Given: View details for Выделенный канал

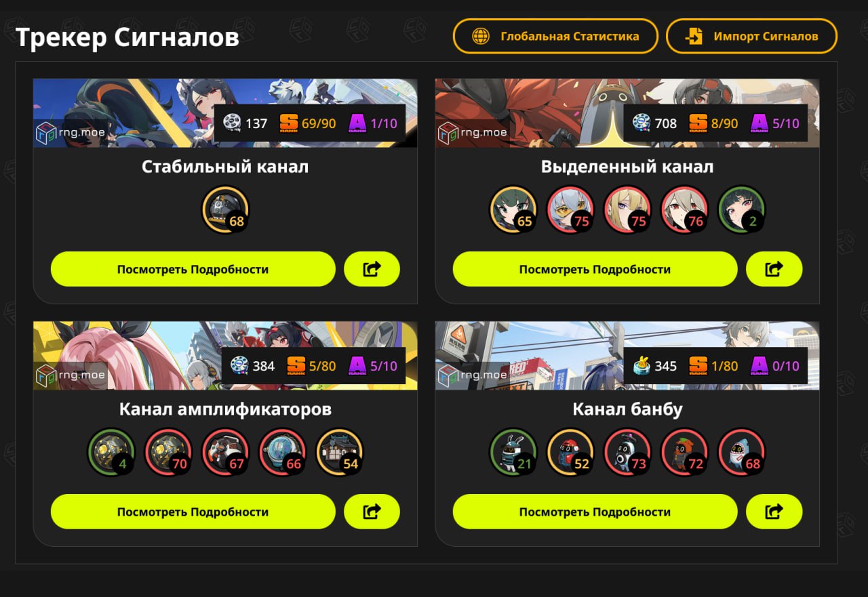Looking at the screenshot, I should (x=595, y=269).
